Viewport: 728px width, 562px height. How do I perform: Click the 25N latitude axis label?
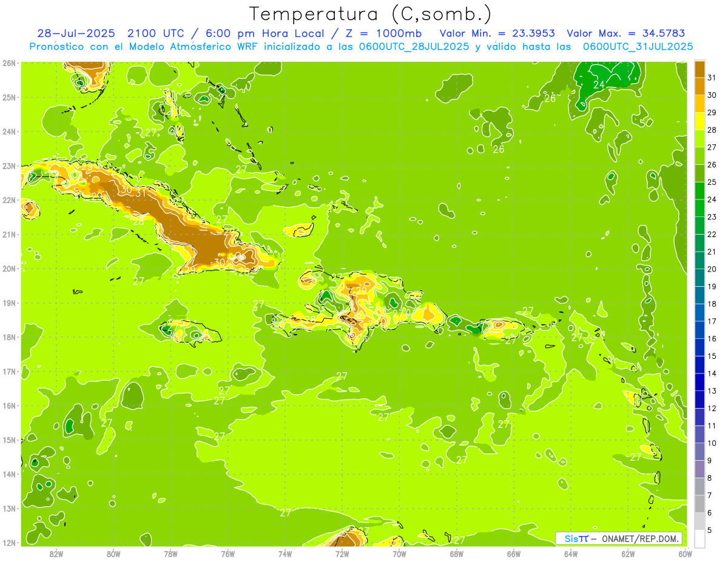coord(8,97)
